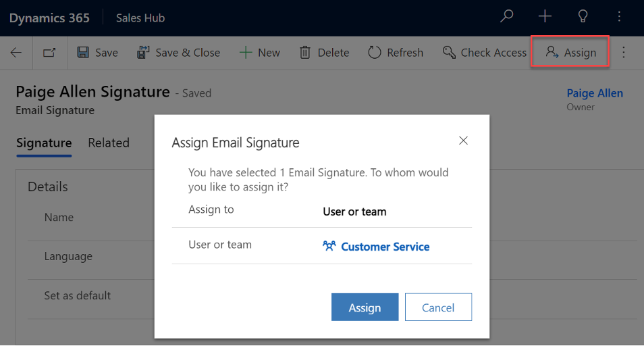Close the dialog with the X
Screen dimensions: 644x346
(x=463, y=141)
